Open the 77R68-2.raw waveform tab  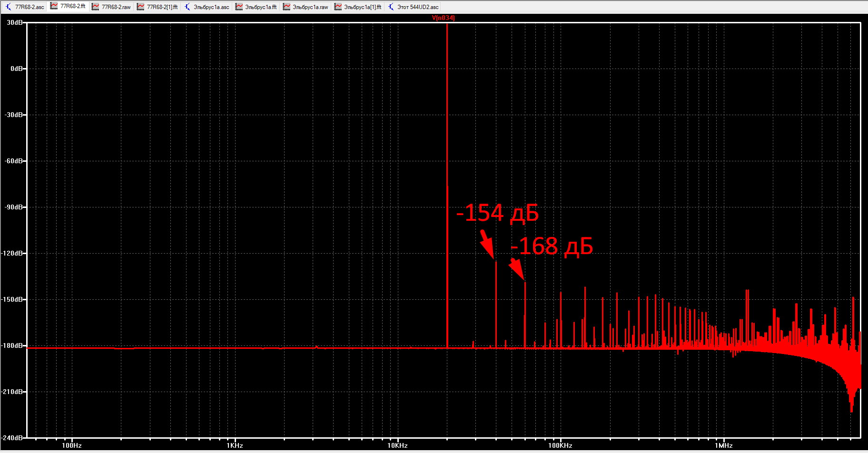click(x=111, y=7)
